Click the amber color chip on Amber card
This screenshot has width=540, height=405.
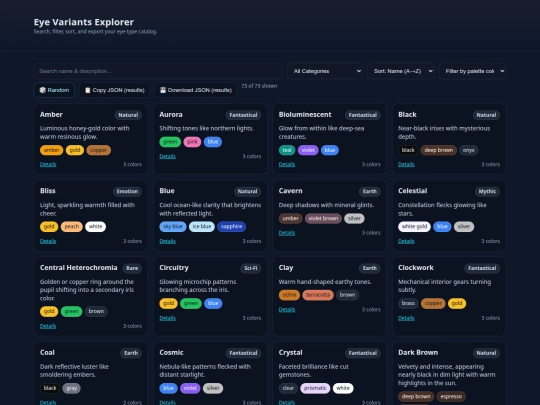point(52,150)
